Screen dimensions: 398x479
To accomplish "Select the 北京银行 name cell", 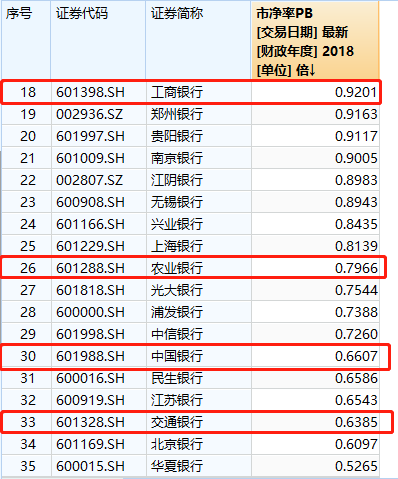I will [x=177, y=444].
